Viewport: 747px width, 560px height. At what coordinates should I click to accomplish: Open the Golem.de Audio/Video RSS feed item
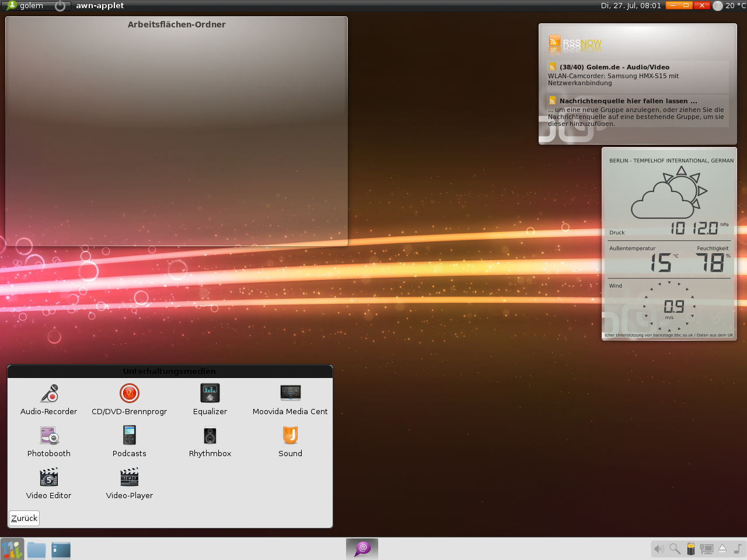point(614,68)
